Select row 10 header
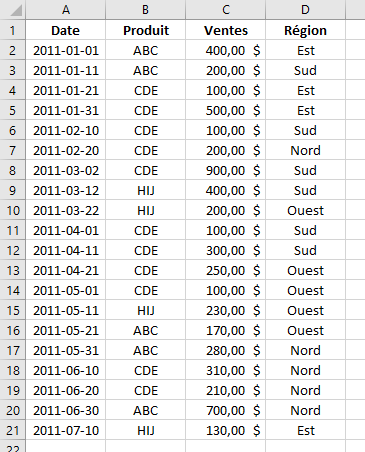 [x=13, y=210]
